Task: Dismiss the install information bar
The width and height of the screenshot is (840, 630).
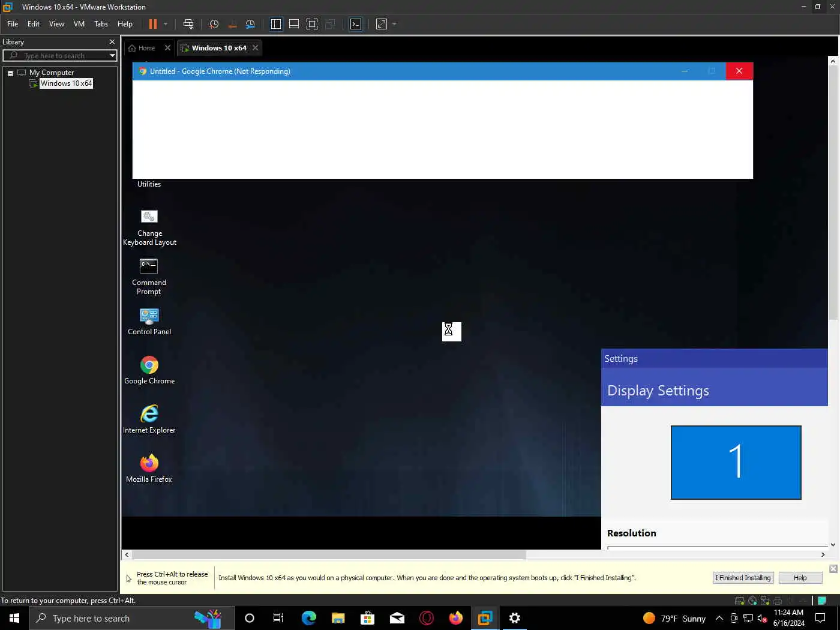Action: point(833,569)
